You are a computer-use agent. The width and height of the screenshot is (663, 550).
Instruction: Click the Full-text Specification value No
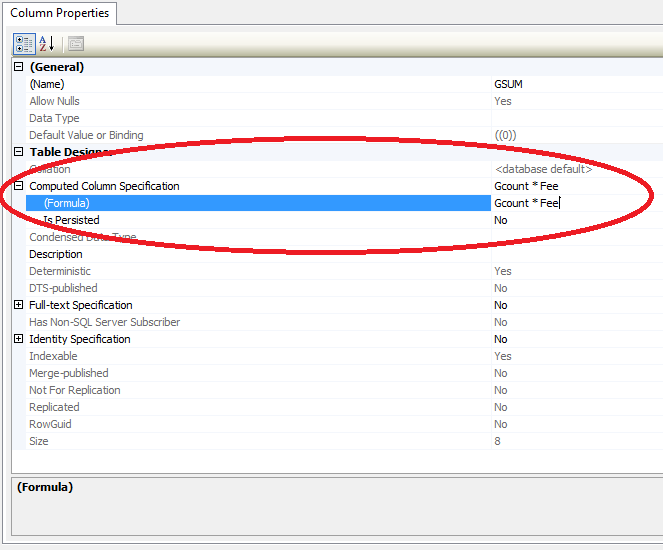[x=574, y=305]
